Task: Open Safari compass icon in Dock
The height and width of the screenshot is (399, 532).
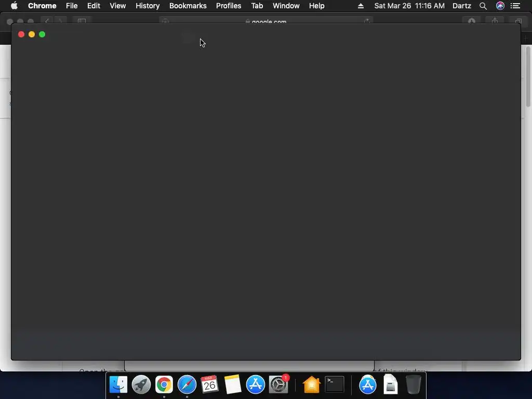Action: pyautogui.click(x=187, y=384)
